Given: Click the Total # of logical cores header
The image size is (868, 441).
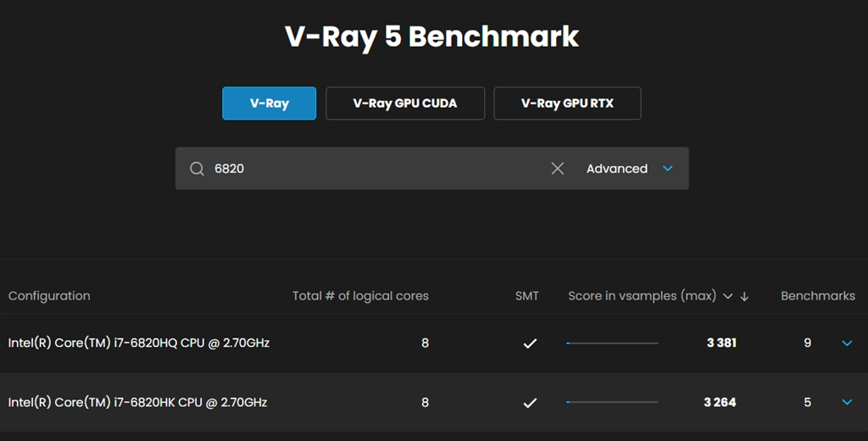Looking at the screenshot, I should coord(360,296).
